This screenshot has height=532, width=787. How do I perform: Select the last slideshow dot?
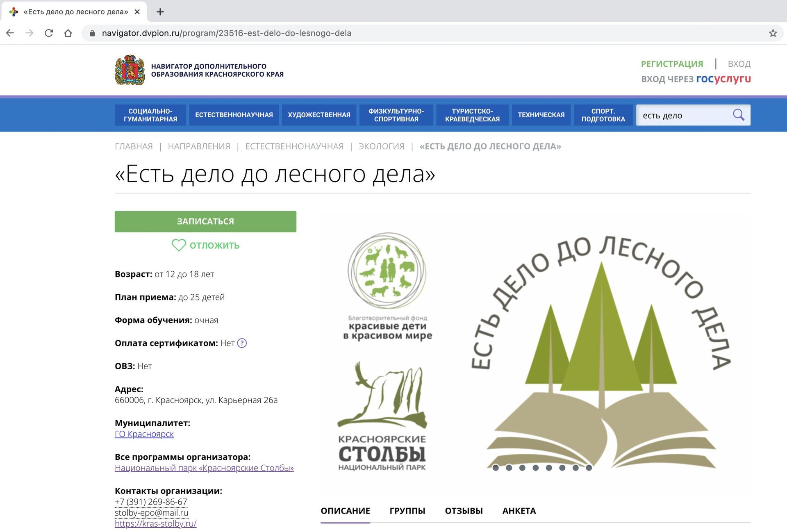coord(589,468)
